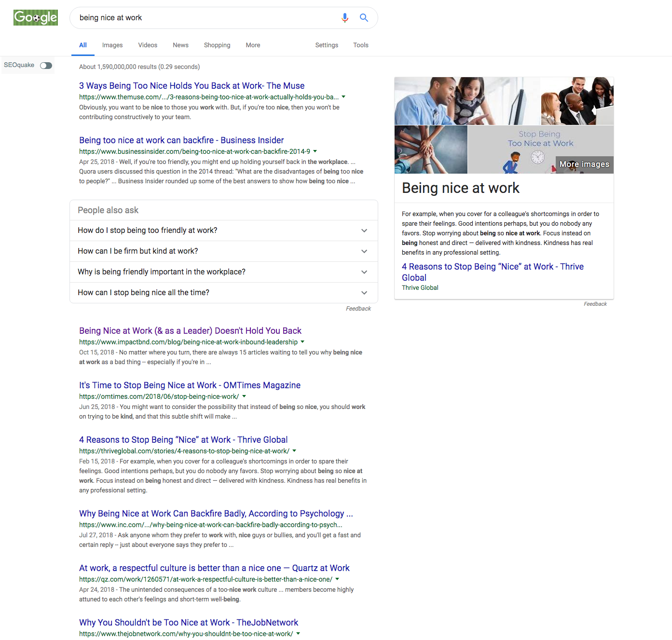Expand 'How do I stop being too friendly at work?'
Image resolution: width=672 pixels, height=640 pixels.
tap(224, 231)
